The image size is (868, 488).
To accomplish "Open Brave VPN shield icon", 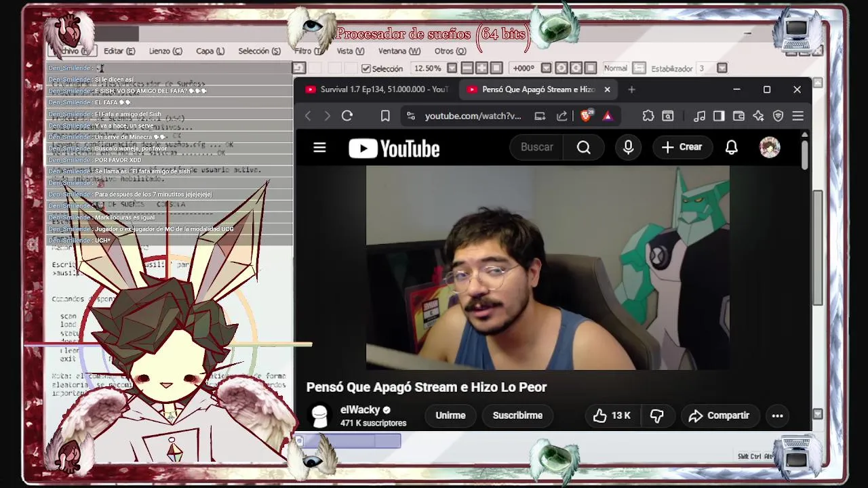I will tap(778, 116).
